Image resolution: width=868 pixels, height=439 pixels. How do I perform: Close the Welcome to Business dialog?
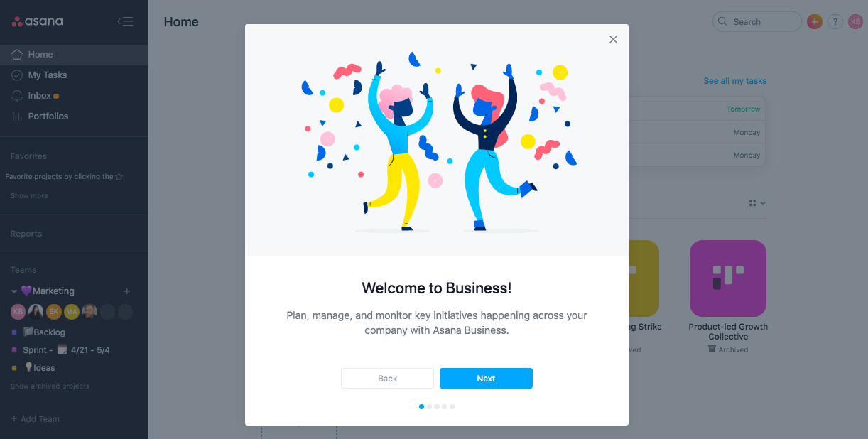click(613, 40)
